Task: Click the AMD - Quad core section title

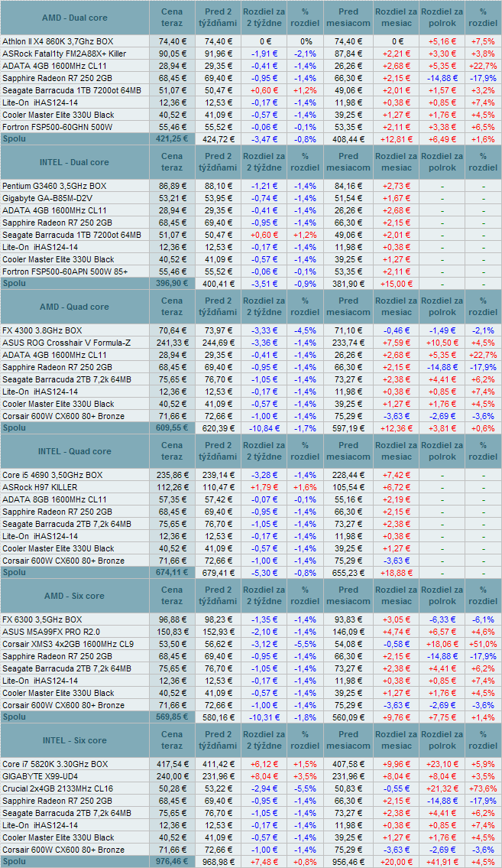Action: coord(74,307)
